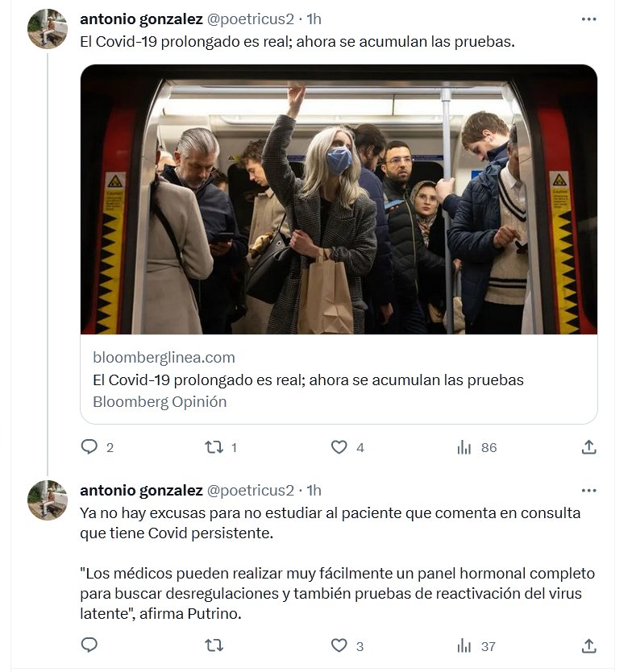The height and width of the screenshot is (672, 632).
Task: Open more options menu on second tweet
Action: (x=589, y=490)
